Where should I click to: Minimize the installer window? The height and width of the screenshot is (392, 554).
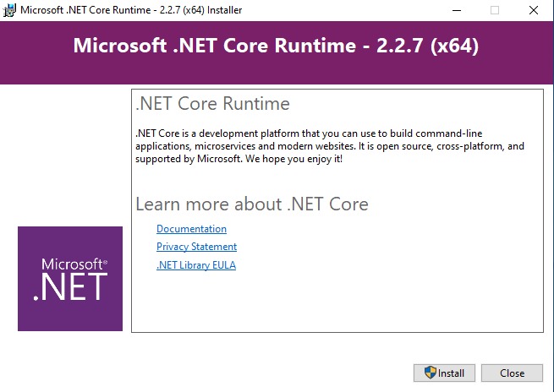457,10
